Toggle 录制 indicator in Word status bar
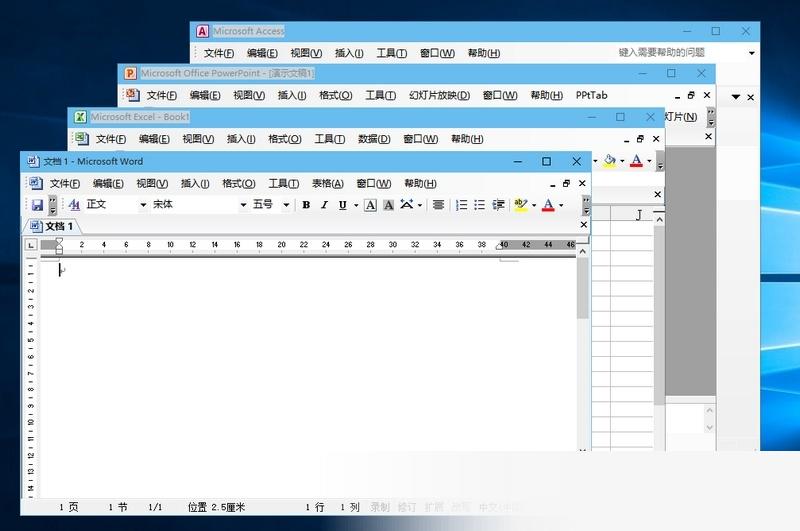The height and width of the screenshot is (531, 800). [x=380, y=507]
